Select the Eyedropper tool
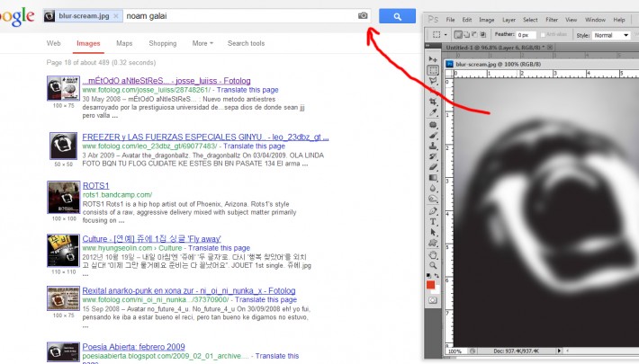The height and width of the screenshot is (364, 639). point(433,112)
